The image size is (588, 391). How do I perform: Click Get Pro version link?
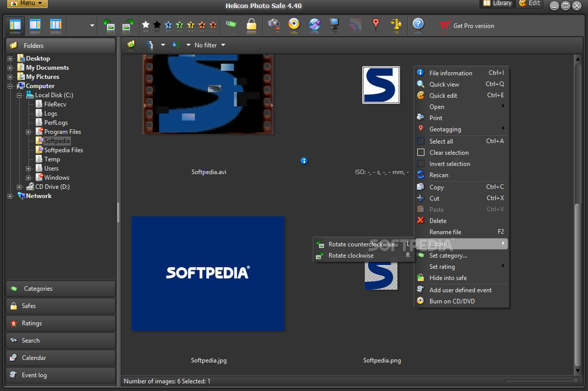(467, 26)
